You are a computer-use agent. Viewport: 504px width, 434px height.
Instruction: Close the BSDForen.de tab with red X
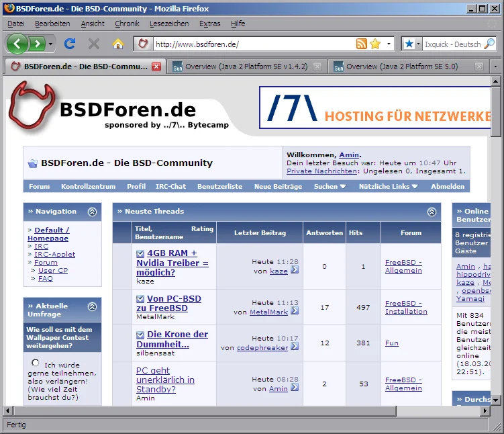(156, 67)
